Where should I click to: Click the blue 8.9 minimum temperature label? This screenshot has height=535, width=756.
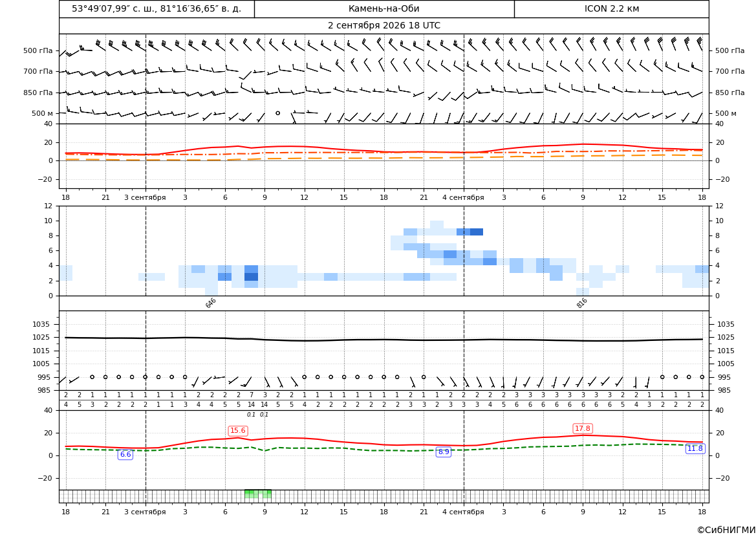444,452
